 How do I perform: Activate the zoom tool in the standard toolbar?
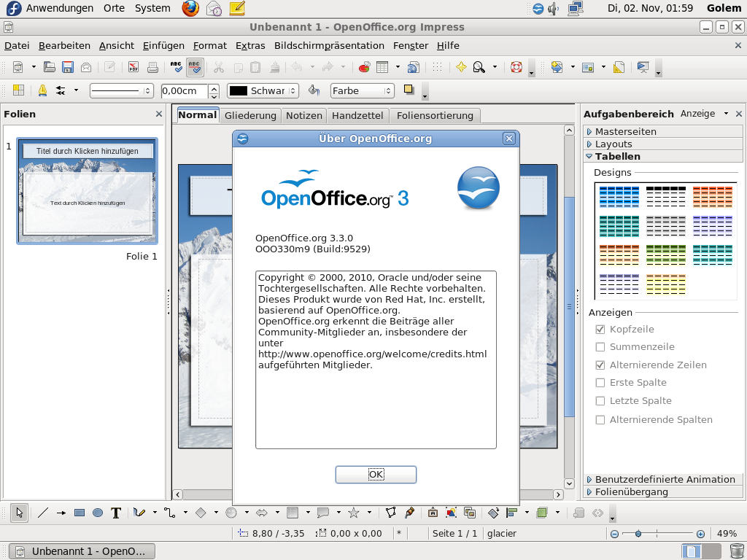pos(479,67)
